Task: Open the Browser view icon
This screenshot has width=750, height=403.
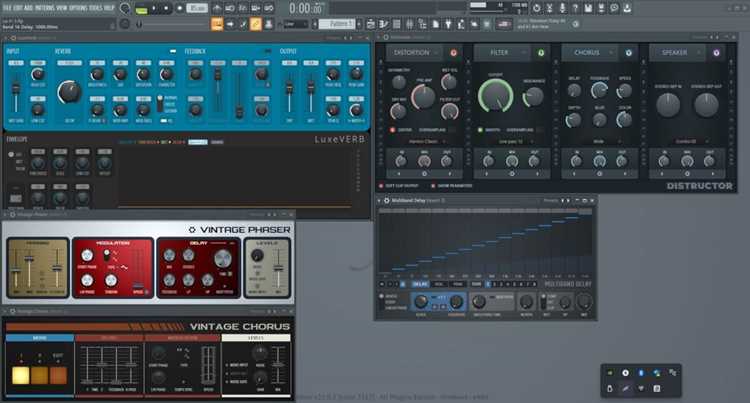Action: coord(422,24)
